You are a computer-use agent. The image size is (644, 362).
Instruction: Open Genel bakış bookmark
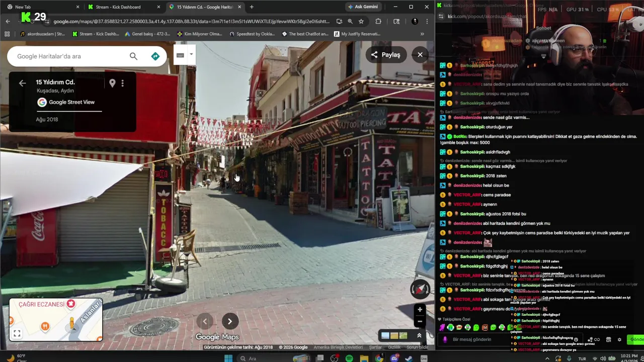pos(146,34)
